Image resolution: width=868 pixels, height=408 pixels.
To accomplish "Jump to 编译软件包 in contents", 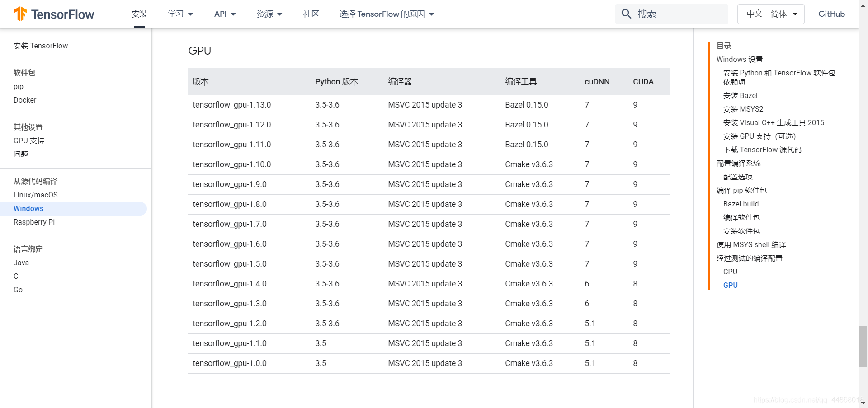I will coord(742,218).
